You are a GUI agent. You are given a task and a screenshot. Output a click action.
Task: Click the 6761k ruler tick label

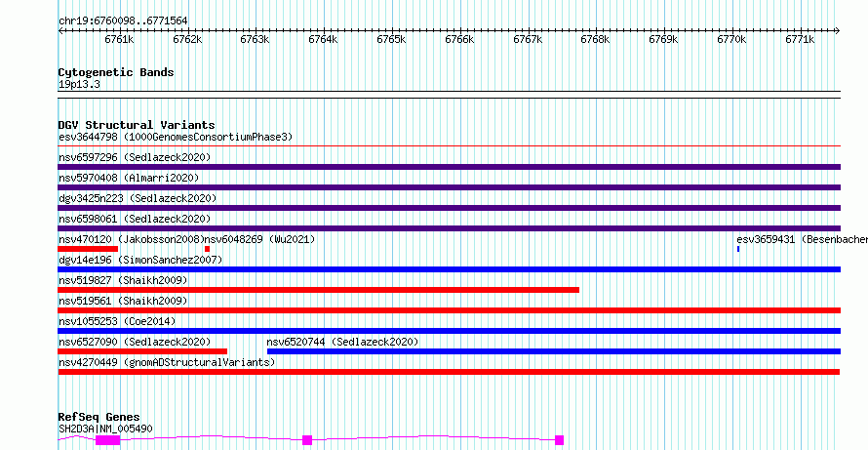coord(120,39)
